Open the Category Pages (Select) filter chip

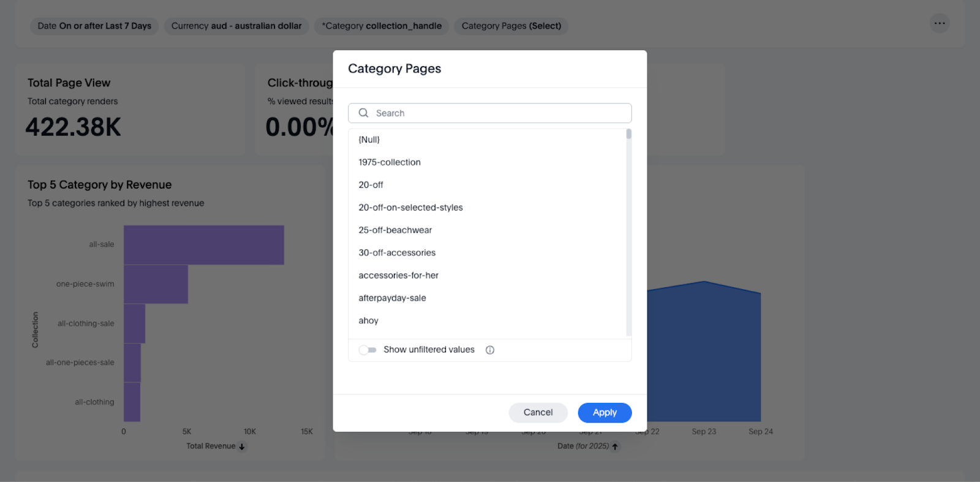point(511,26)
